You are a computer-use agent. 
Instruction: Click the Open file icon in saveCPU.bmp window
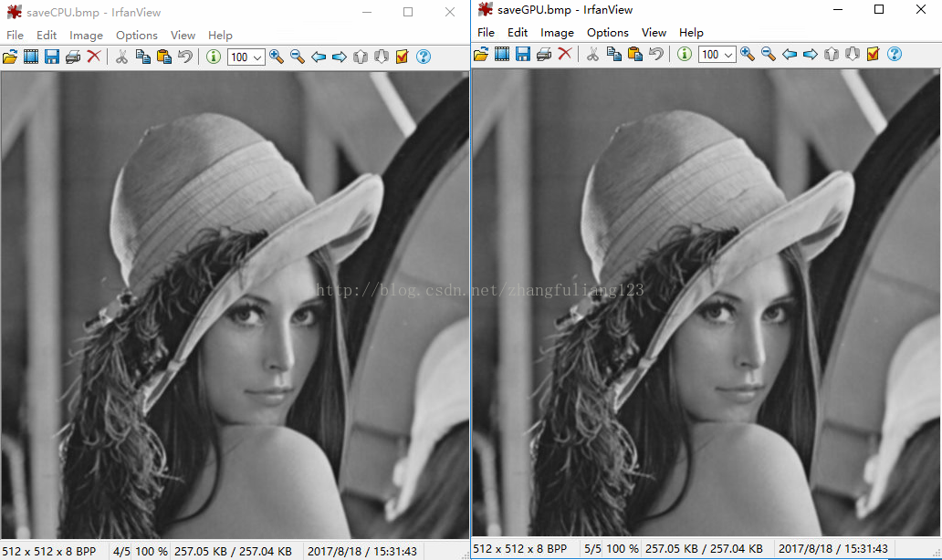coord(10,57)
